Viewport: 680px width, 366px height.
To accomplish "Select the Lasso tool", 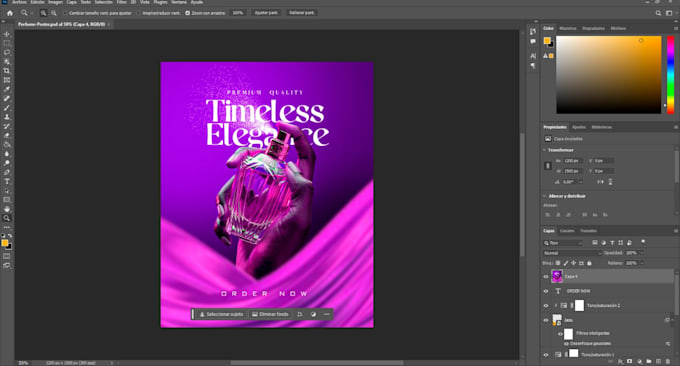I will click(7, 52).
